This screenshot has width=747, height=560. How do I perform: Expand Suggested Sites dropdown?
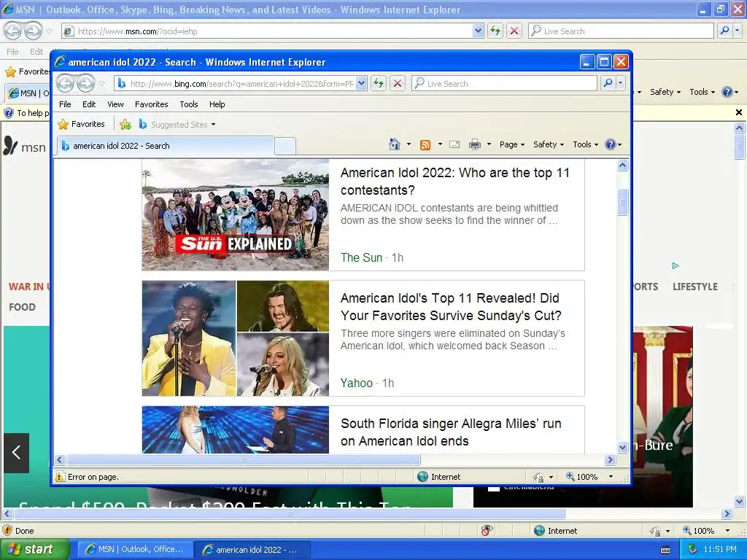[x=214, y=125]
